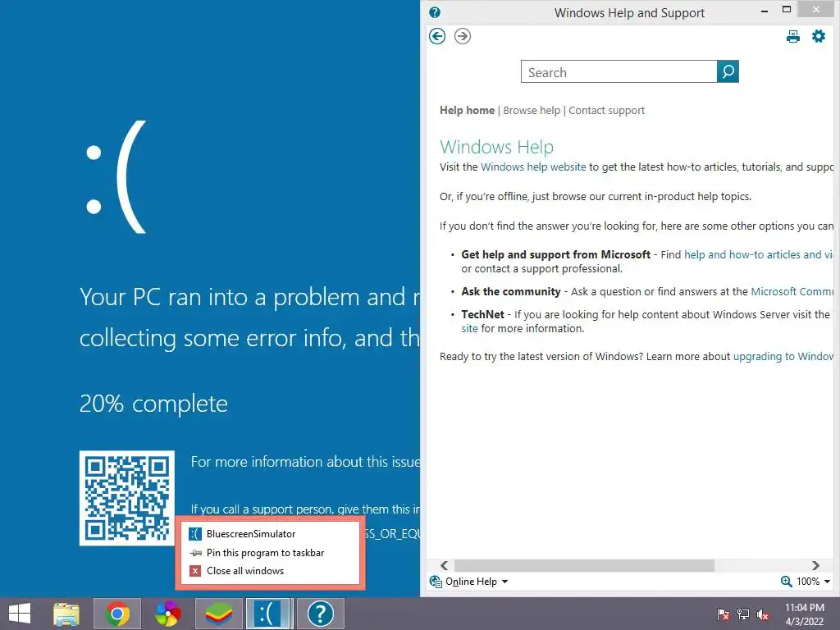840x630 pixels.
Task: Open File Explorer from taskbar
Action: [66, 614]
